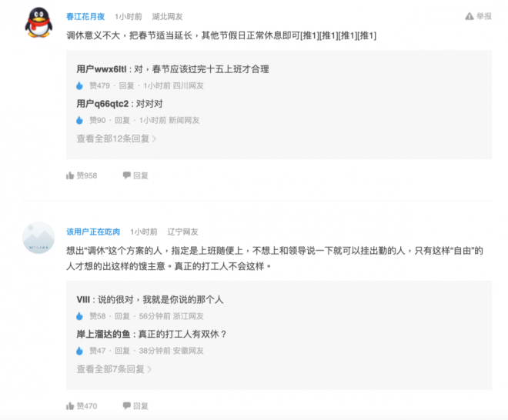Click thumbs-up icon with 赞958

[82, 175]
